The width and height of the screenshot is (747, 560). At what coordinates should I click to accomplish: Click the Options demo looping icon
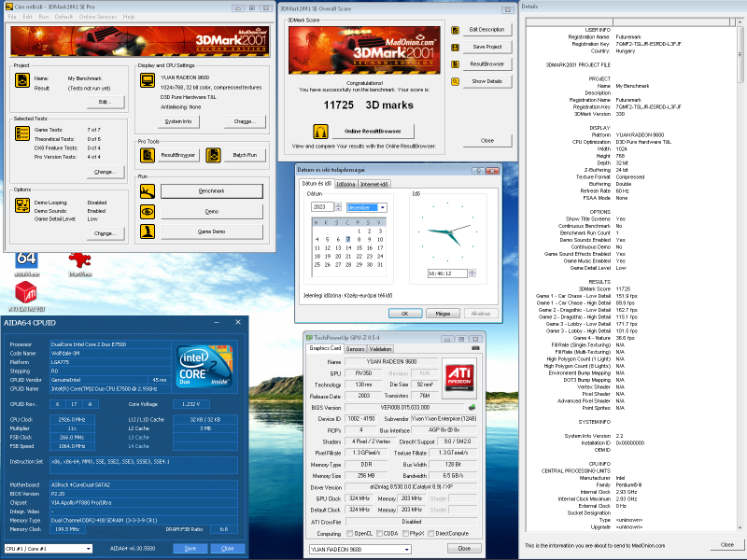point(21,205)
